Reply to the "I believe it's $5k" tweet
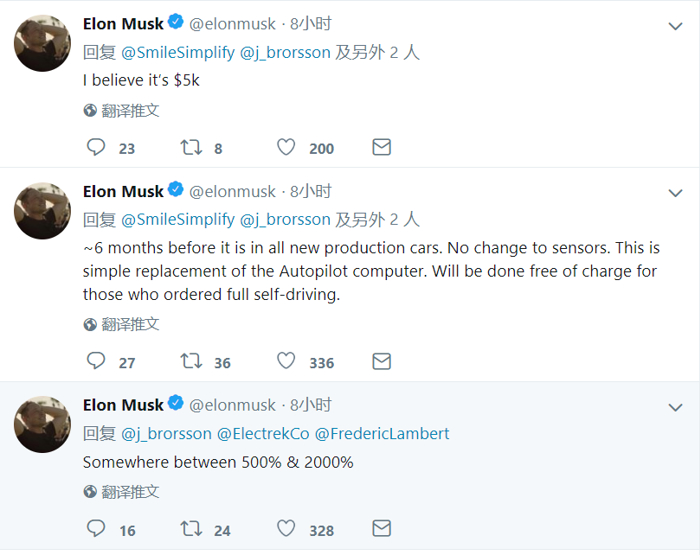The width and height of the screenshot is (700, 555). (x=96, y=147)
